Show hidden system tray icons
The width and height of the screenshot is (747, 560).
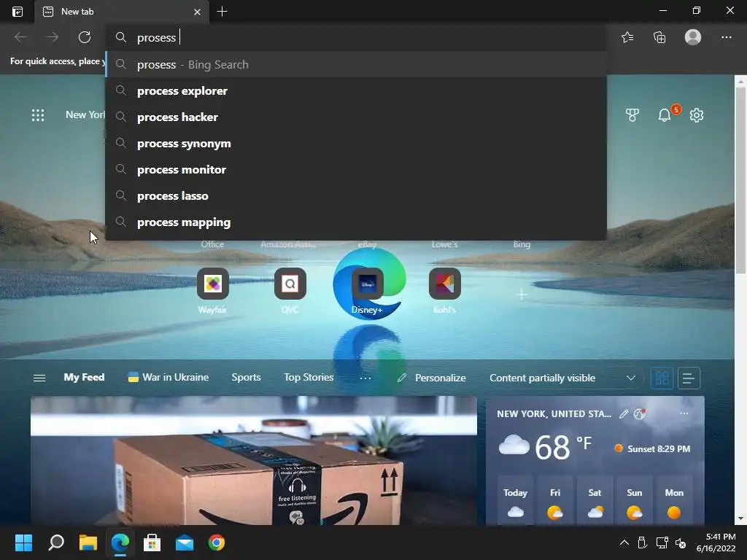[x=624, y=542]
